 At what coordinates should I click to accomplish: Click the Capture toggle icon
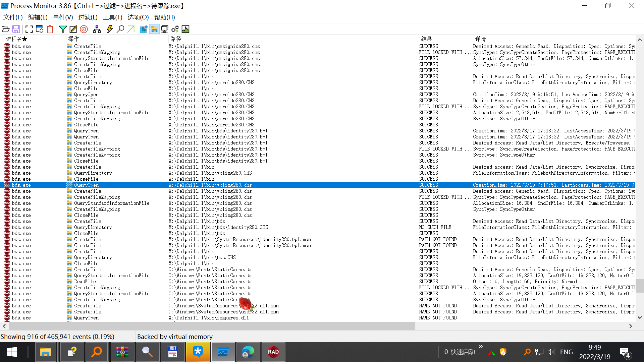pos(29,29)
